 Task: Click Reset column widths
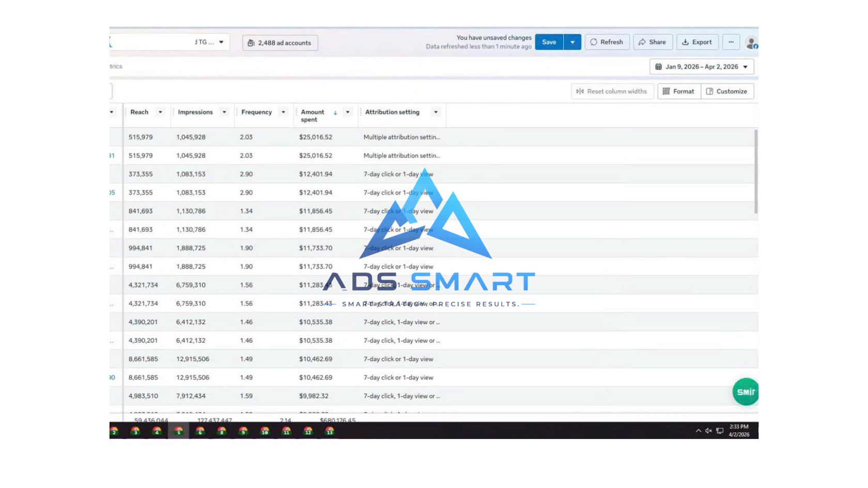click(612, 91)
